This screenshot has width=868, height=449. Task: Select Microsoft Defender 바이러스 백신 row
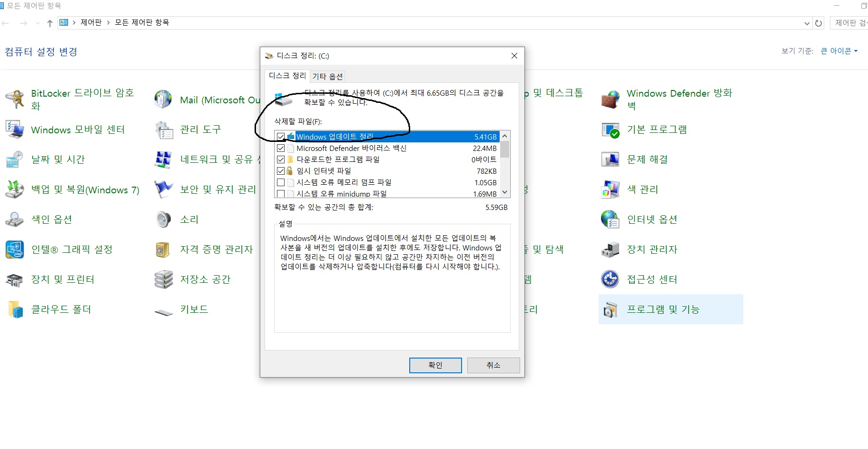(x=387, y=148)
